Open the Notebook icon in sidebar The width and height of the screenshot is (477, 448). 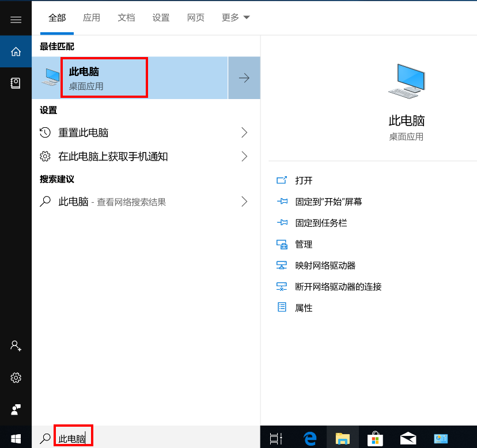(16, 83)
